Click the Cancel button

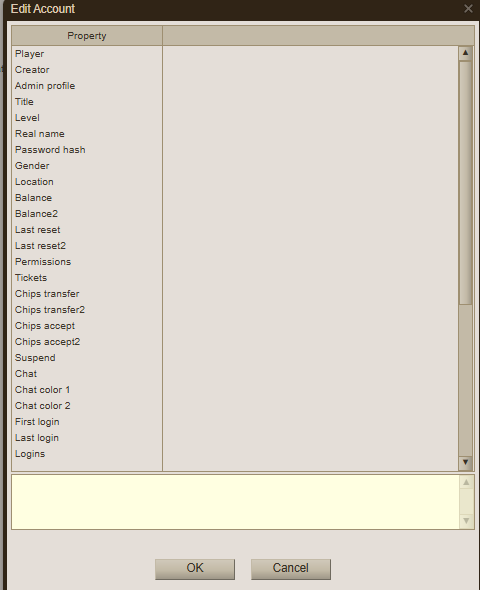tap(291, 569)
